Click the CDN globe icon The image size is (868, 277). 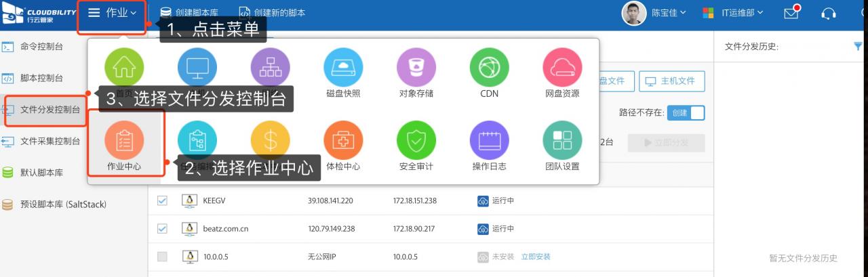(489, 68)
